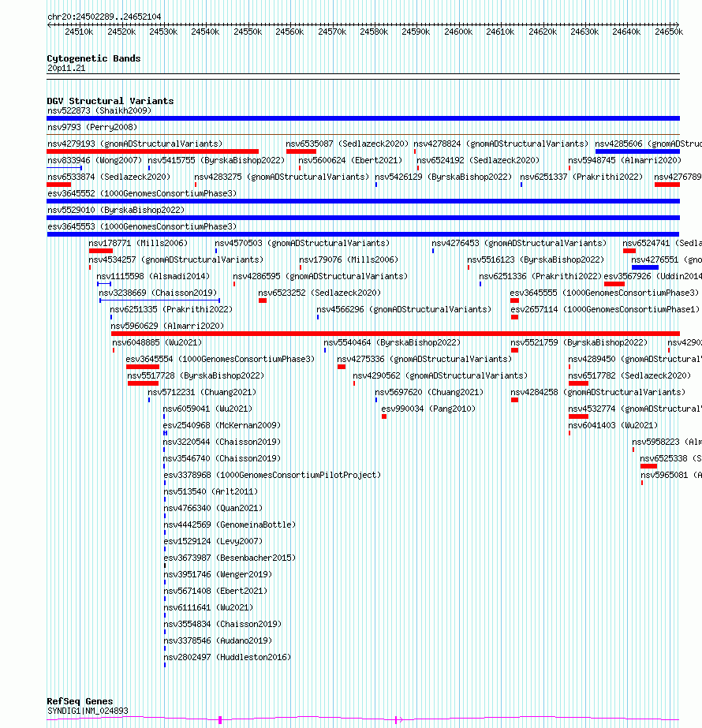Open nsv4290562 gnomAD variant label

440,375
